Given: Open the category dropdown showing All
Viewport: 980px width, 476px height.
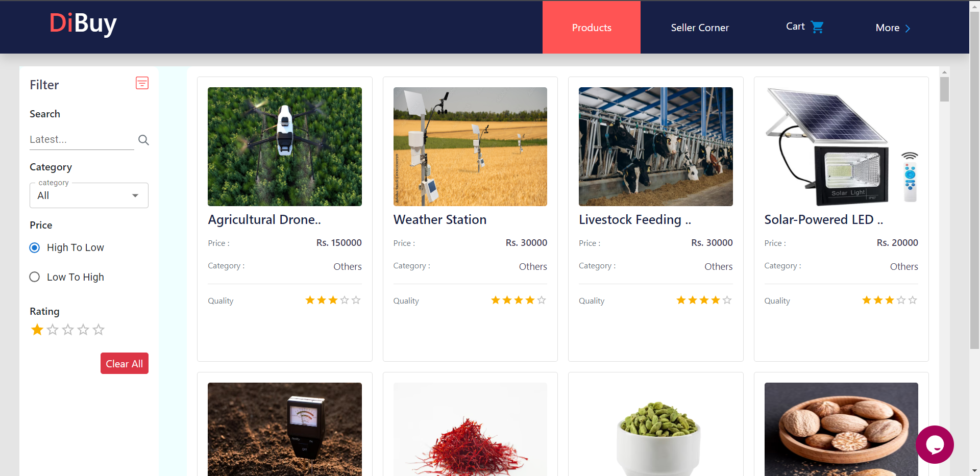Looking at the screenshot, I should (x=89, y=195).
